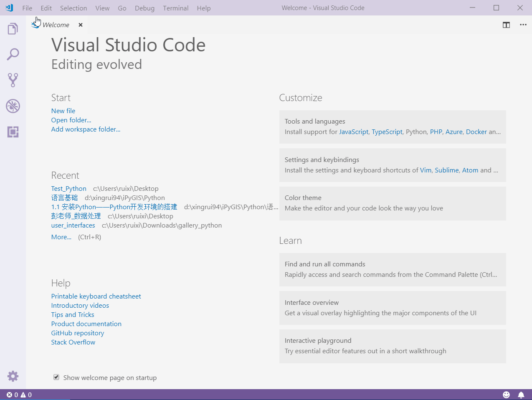Click the Docker link
The image size is (532, 400).
(476, 132)
